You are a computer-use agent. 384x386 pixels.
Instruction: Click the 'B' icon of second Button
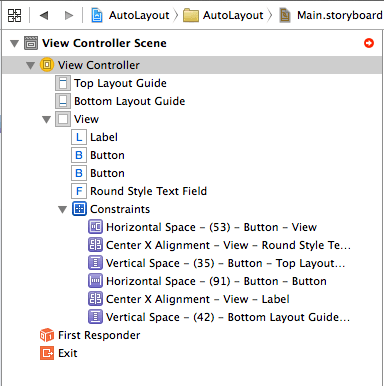click(79, 173)
